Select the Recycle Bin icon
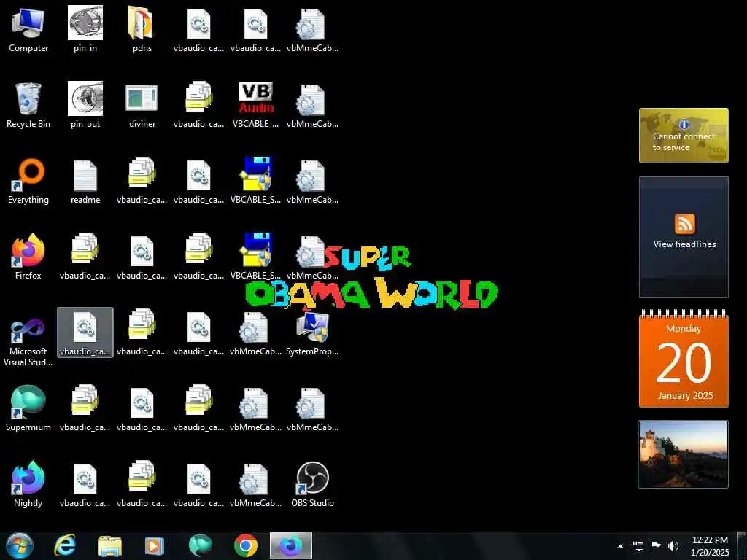This screenshot has width=747, height=560. click(x=28, y=105)
